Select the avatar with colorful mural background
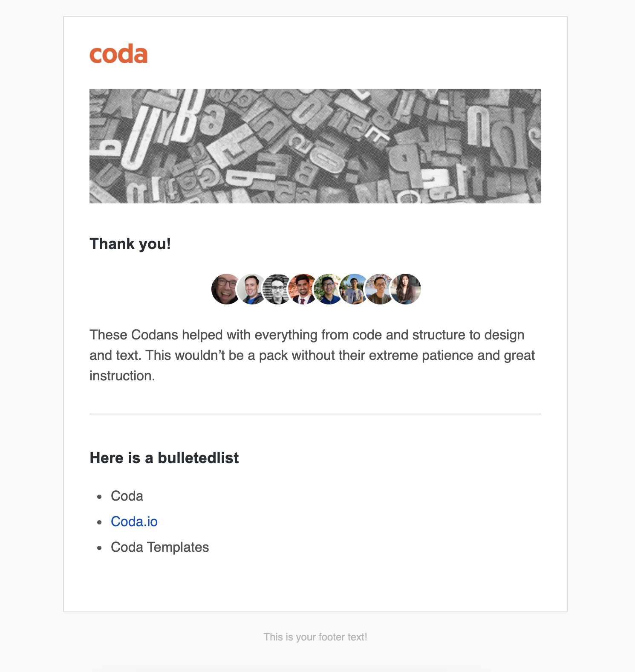Viewport: 635px width, 672px height. pos(379,289)
